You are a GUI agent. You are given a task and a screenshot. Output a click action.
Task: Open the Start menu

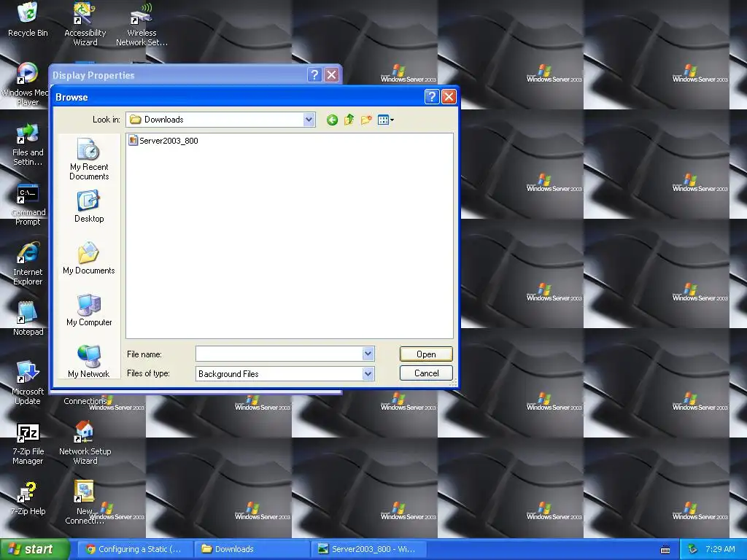[x=34, y=549]
